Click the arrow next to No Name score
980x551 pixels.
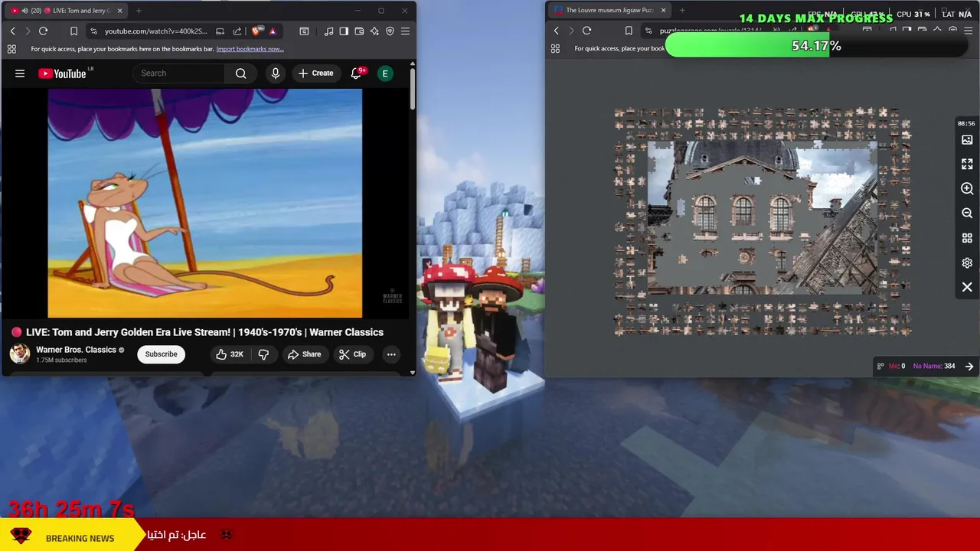[969, 366]
